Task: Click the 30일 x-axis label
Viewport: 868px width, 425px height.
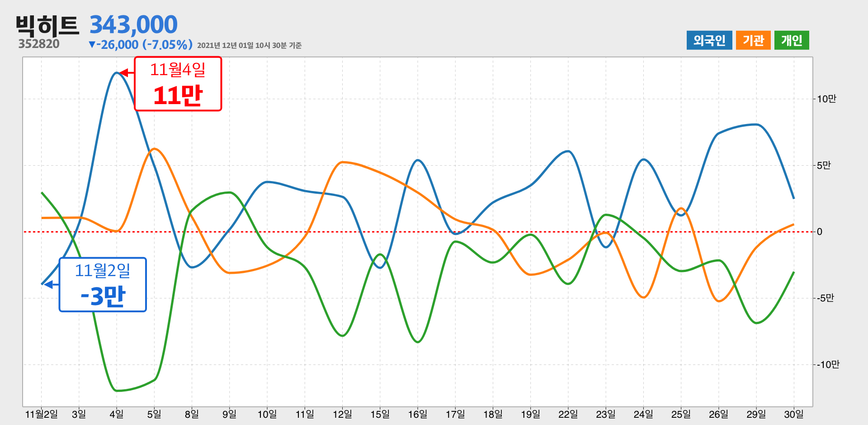Action: pos(794,414)
